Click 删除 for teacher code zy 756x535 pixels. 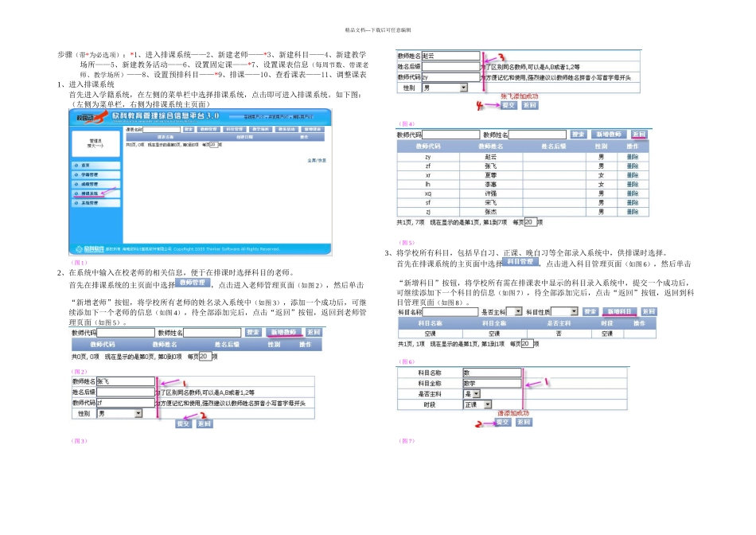pyautogui.click(x=632, y=157)
